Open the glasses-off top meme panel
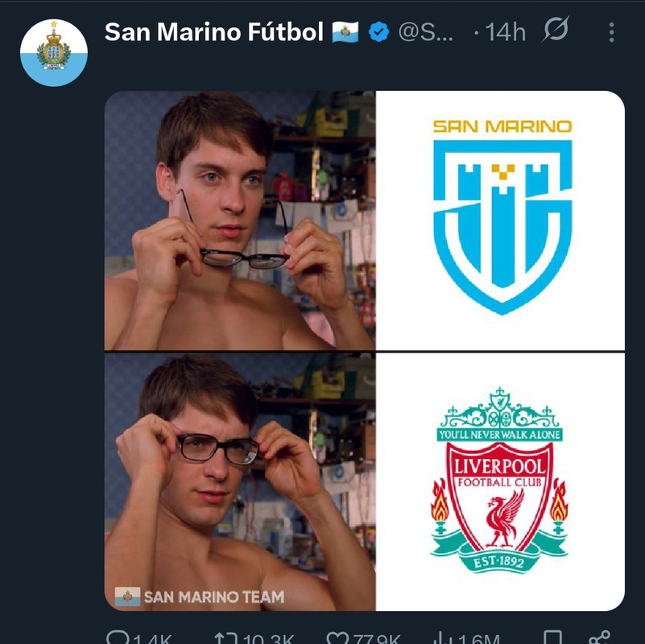The width and height of the screenshot is (645, 644). [240, 221]
